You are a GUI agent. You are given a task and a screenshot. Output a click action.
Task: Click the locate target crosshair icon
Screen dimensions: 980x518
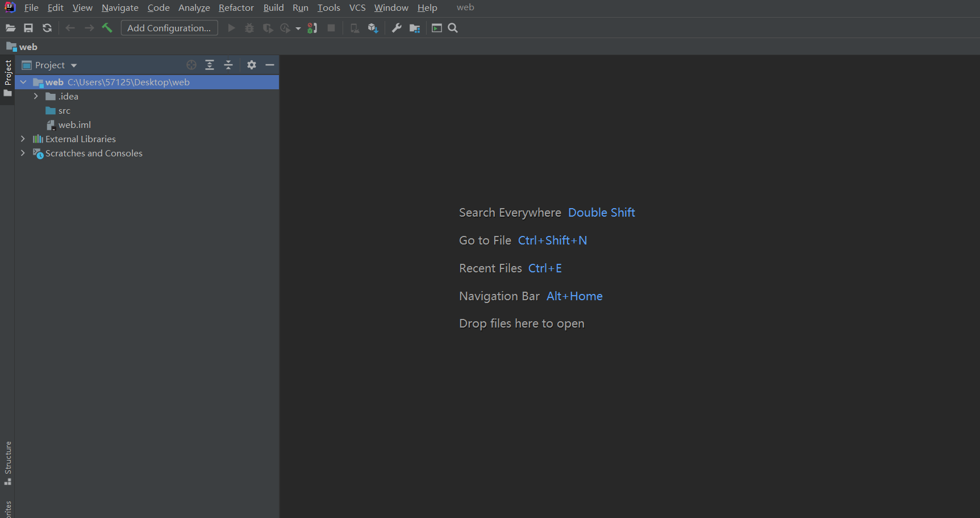[x=191, y=65]
